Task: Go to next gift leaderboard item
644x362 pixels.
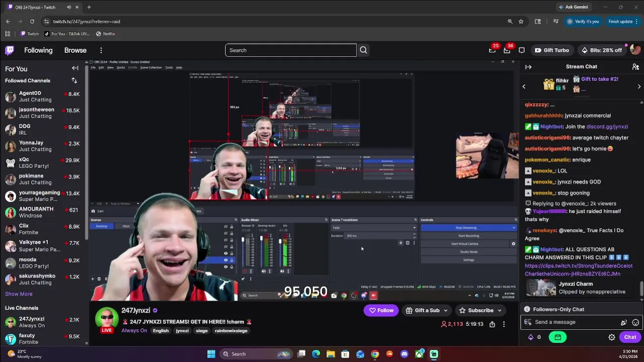Action: [x=639, y=86]
